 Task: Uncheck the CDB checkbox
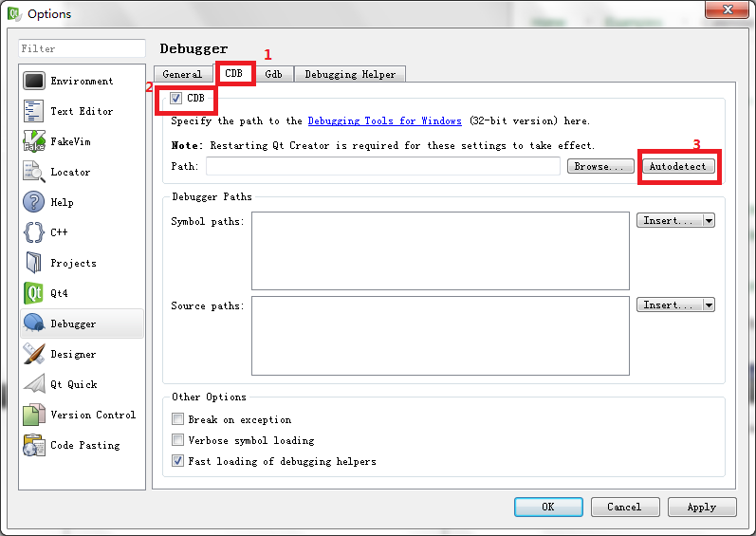pyautogui.click(x=176, y=99)
